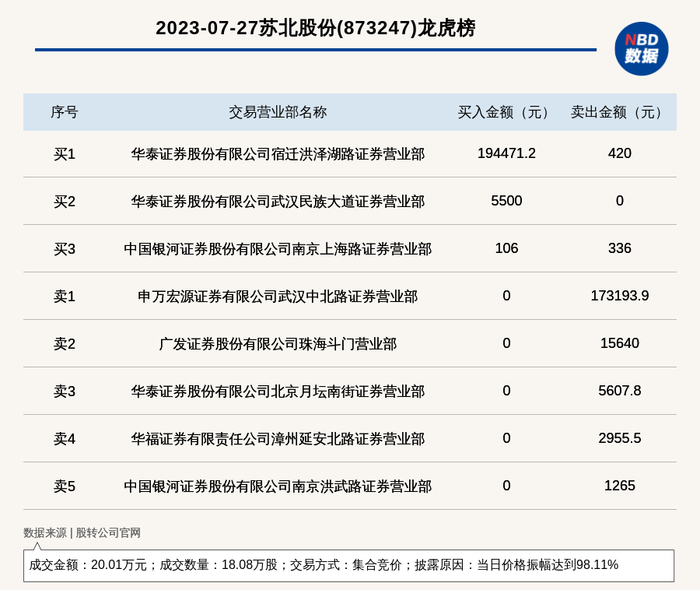Select the 买入金额（元） column header
The image size is (700, 590).
coord(506,112)
